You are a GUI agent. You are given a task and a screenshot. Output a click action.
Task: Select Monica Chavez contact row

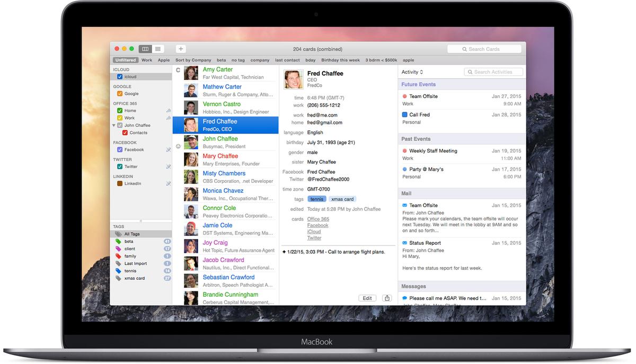click(225, 194)
